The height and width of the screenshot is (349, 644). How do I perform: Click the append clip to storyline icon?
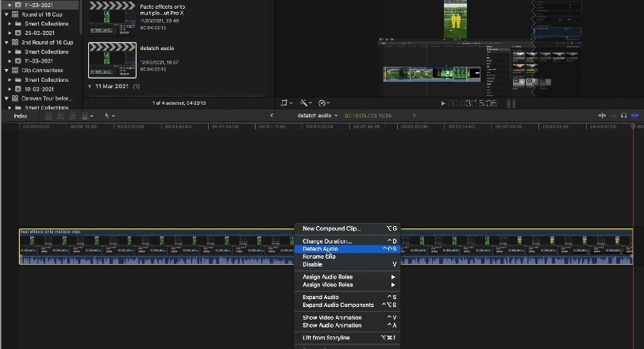click(73, 116)
